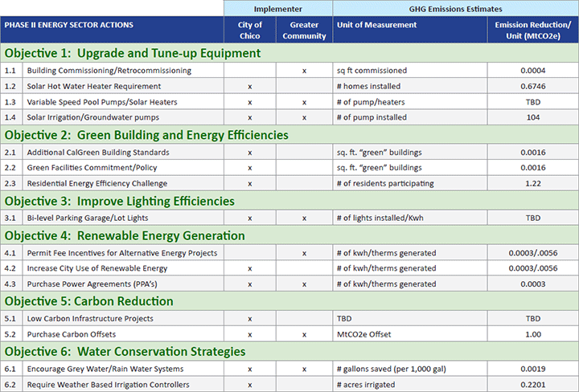The height and width of the screenshot is (392, 579).
Task: Select the Phase II Energy Sector Actions header cell
Action: pos(69,25)
